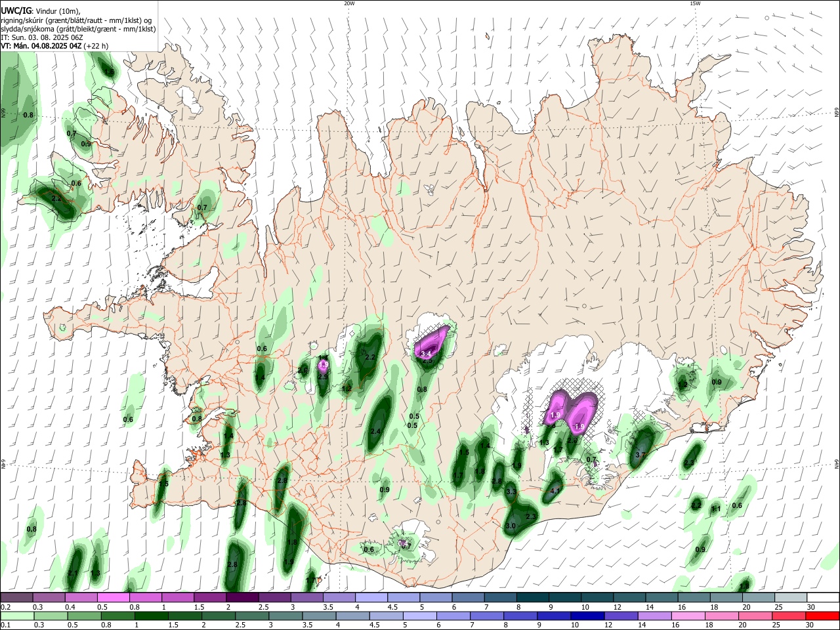Viewport: 840px width, 630px height.
Task: Click the '20W' longitude label
Action: coord(350,3)
